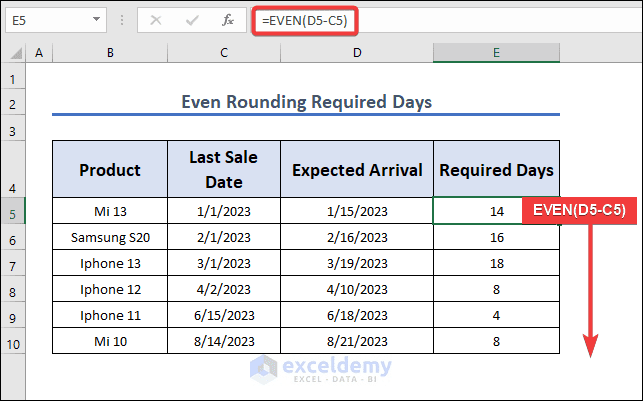Select the arrival cell 8/21/2023
This screenshot has height=401, width=643.
[357, 341]
